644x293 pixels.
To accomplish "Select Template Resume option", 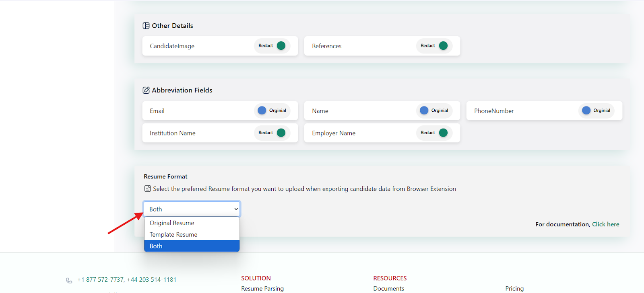I will point(192,235).
